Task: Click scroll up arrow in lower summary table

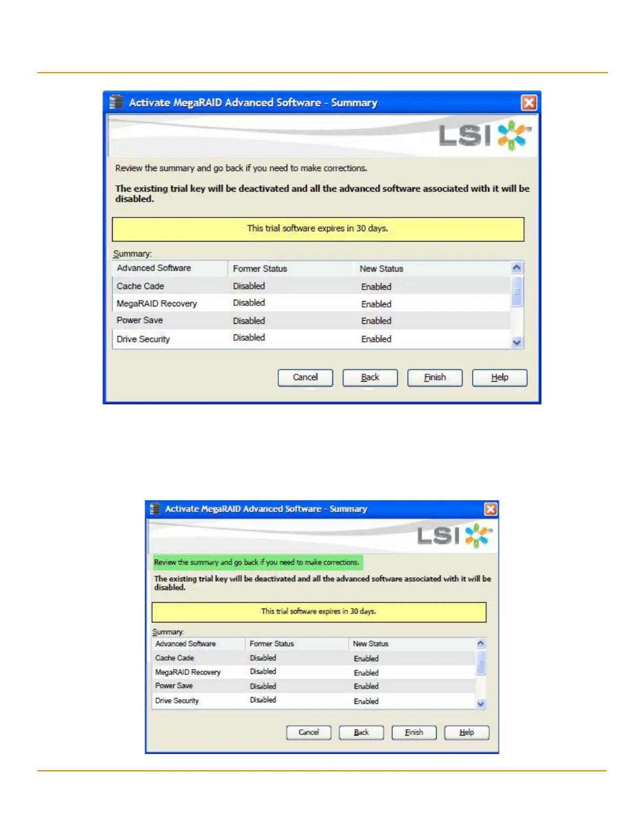Action: pos(480,643)
